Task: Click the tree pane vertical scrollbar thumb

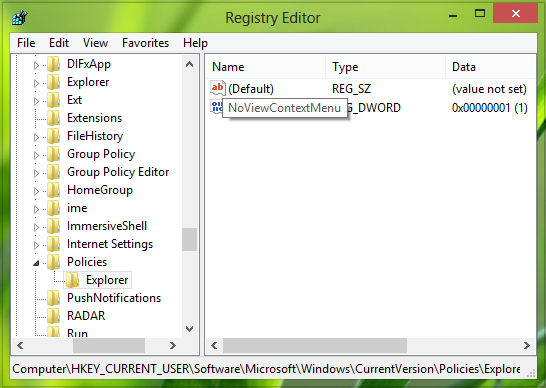Action: pyautogui.click(x=189, y=239)
